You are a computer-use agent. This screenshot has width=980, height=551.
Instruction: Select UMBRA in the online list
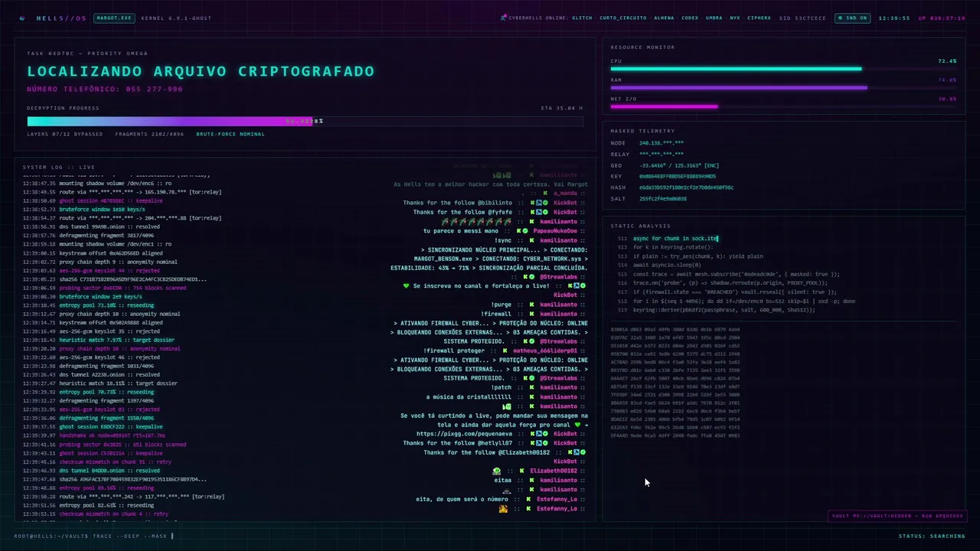click(x=714, y=18)
